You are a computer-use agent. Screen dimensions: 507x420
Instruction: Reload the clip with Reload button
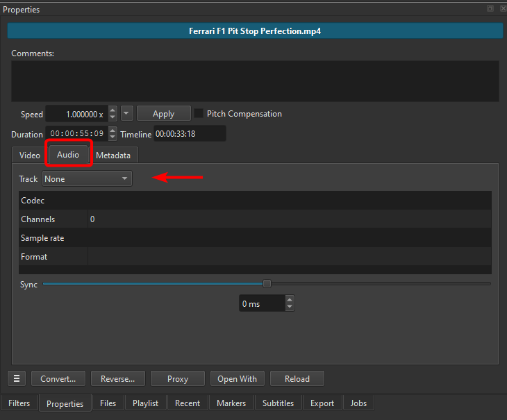pyautogui.click(x=297, y=379)
